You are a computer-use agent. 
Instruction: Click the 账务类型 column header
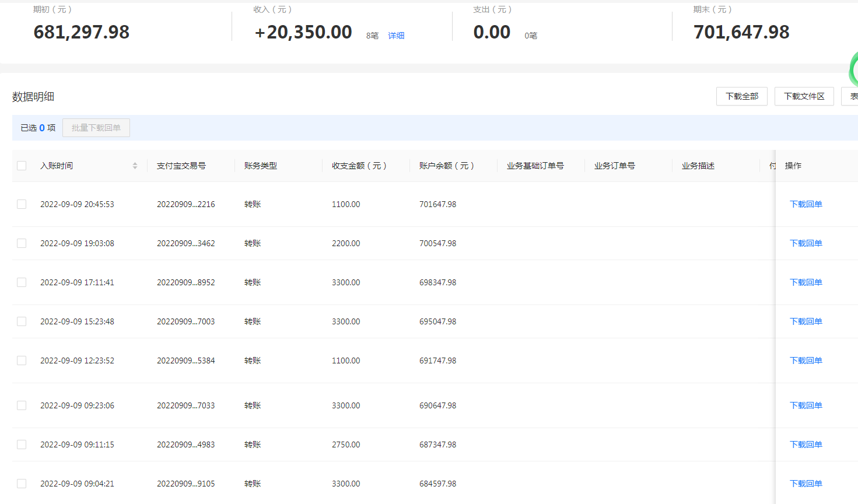coord(261,166)
